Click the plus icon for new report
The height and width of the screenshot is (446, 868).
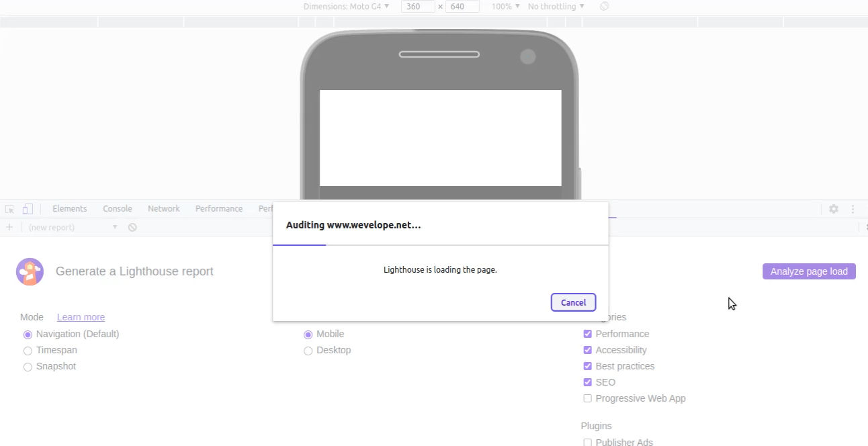[x=9, y=227]
